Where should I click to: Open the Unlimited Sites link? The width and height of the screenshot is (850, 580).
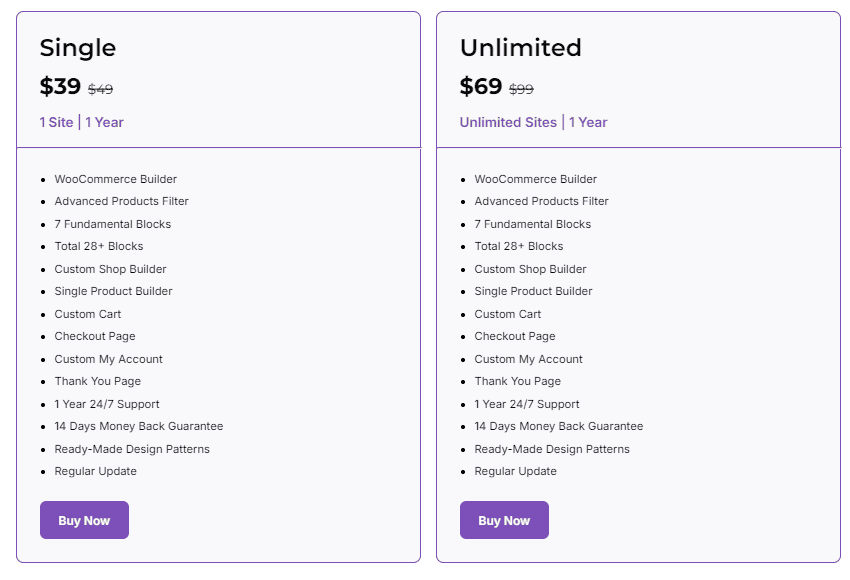click(x=506, y=122)
